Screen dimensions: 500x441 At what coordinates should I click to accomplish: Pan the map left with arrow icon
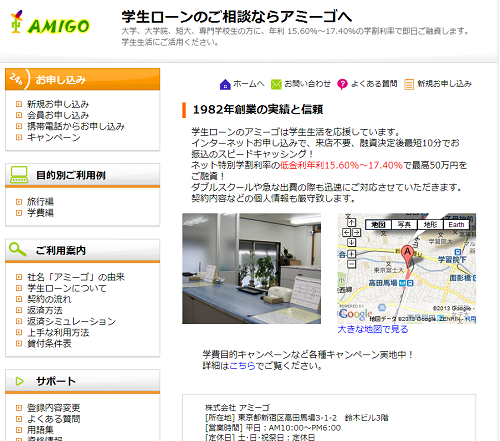[x=347, y=232]
